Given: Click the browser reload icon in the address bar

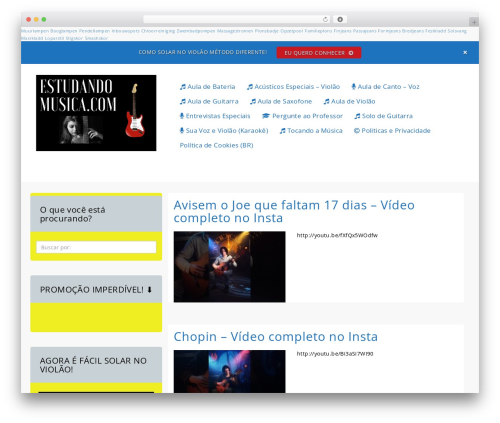Looking at the screenshot, I should coord(325,19).
